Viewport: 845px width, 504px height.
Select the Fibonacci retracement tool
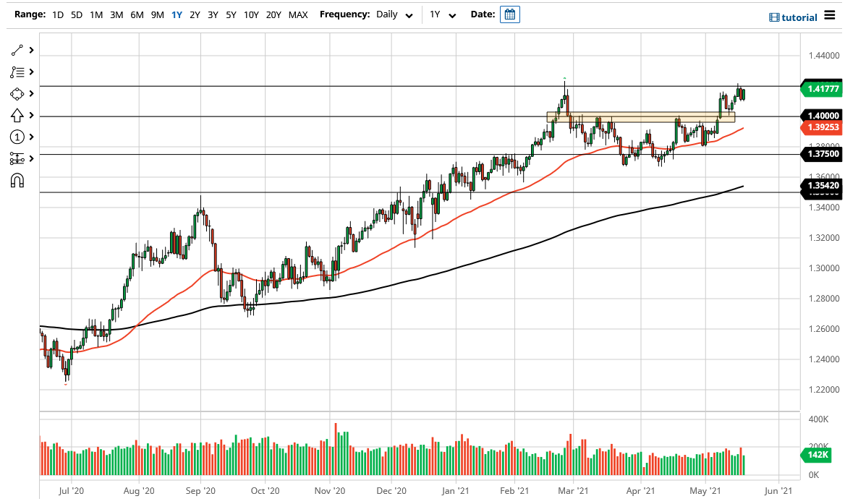(16, 72)
